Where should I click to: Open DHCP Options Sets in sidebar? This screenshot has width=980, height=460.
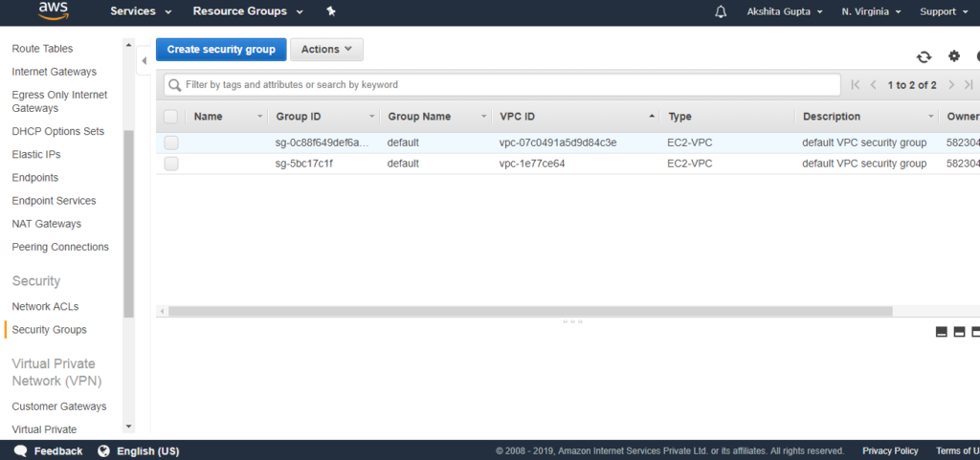[58, 132]
